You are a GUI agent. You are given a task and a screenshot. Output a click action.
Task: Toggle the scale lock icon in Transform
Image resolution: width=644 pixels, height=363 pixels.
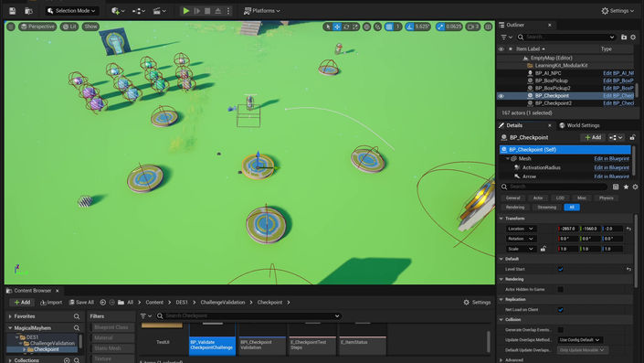(x=544, y=249)
